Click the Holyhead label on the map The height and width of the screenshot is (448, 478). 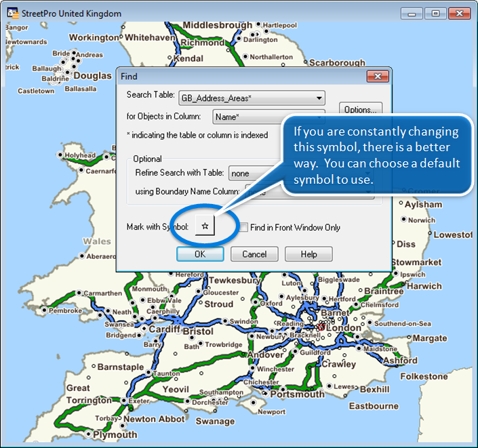(x=80, y=155)
